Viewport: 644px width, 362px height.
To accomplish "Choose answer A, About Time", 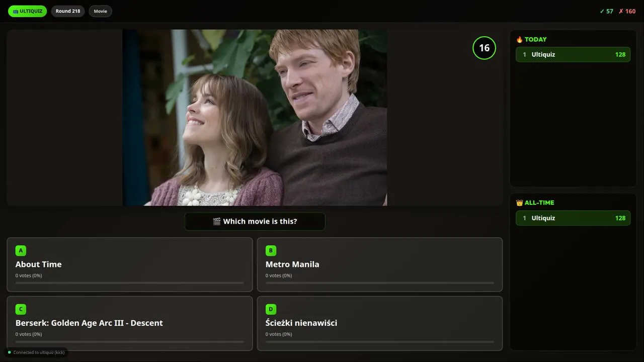I will point(130,264).
